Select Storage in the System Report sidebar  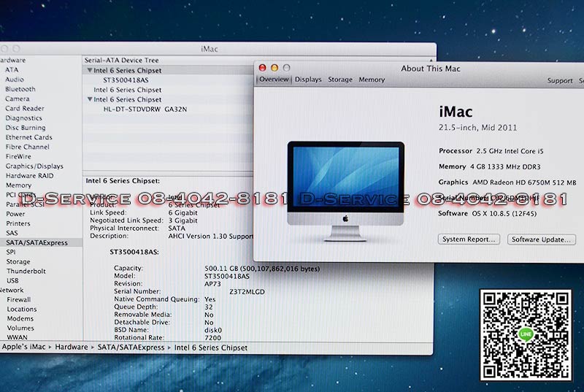18,262
